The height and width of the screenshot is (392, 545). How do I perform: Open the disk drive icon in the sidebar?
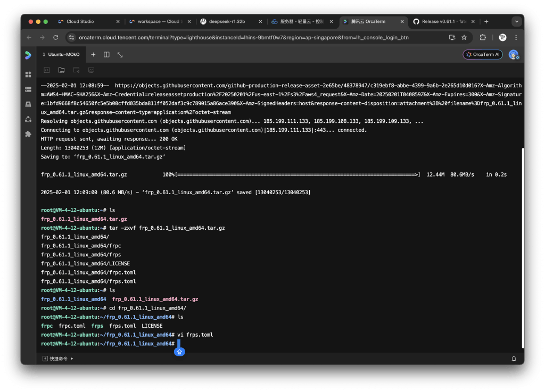28,104
